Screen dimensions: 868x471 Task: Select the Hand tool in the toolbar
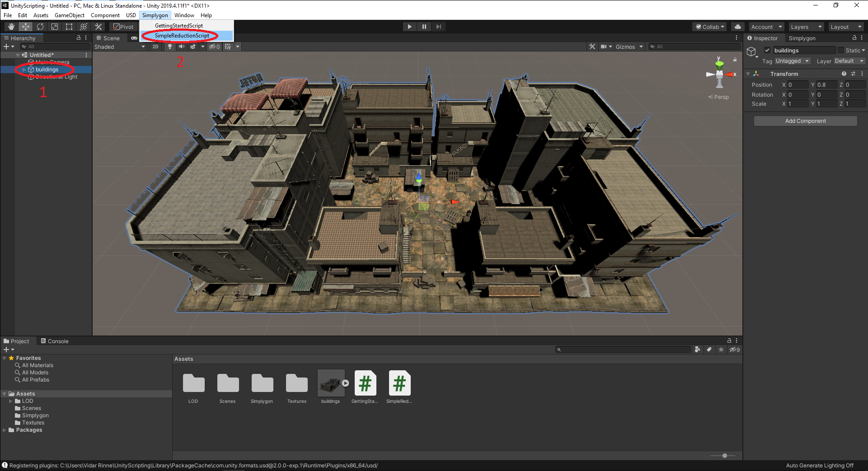point(10,26)
